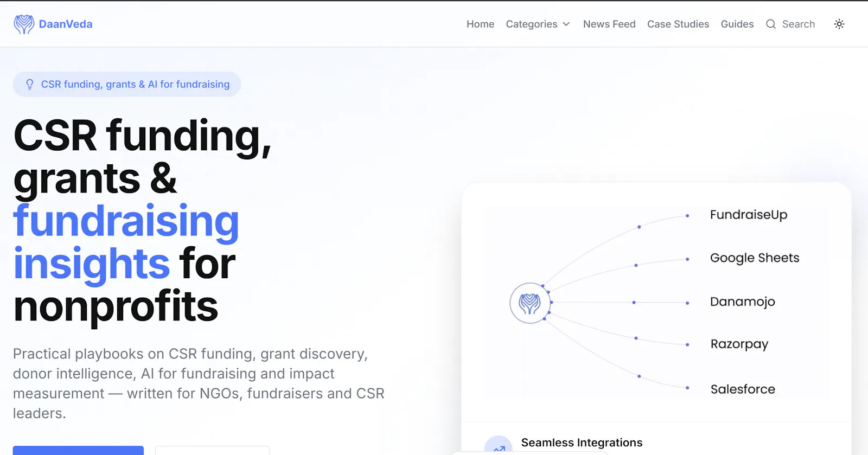Click the Razorpay integration label
Image resolution: width=868 pixels, height=455 pixels.
[x=739, y=344]
